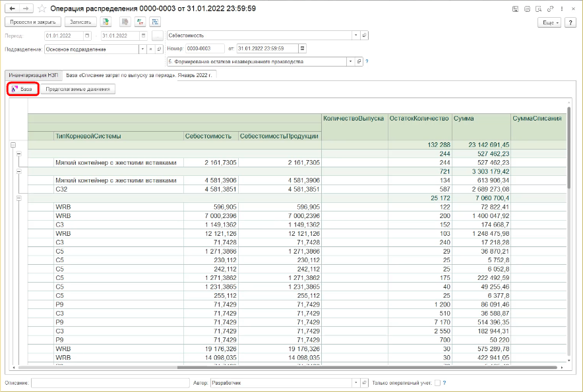Open the 'Еще' menu

tap(549, 22)
